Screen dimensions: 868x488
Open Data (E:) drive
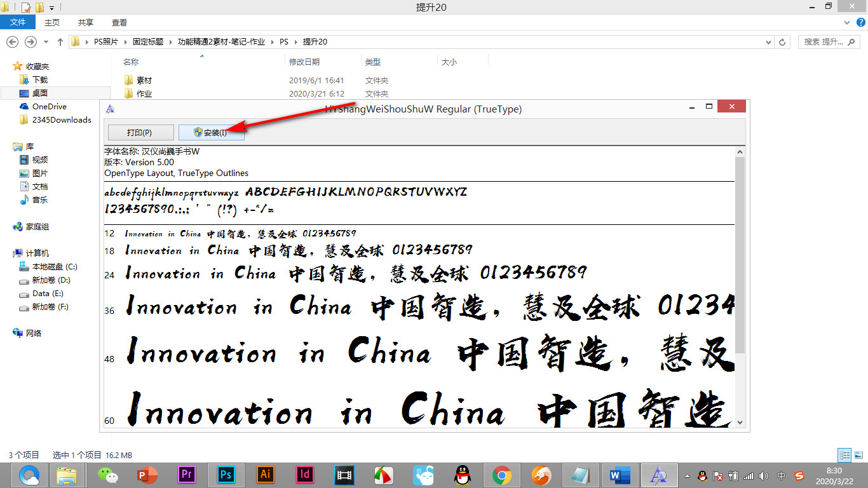tap(48, 293)
